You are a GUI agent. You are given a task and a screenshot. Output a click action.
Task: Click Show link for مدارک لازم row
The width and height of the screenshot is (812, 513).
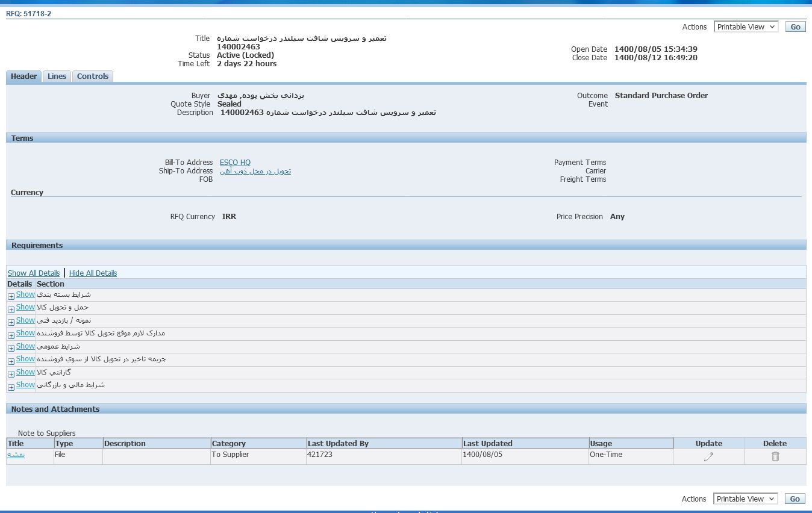[25, 333]
